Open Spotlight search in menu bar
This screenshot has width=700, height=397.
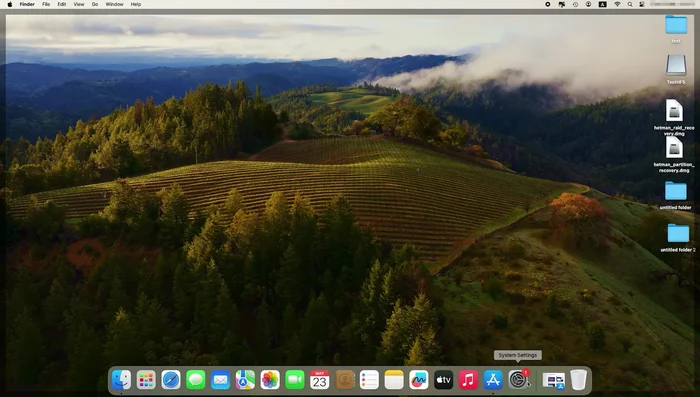point(630,4)
